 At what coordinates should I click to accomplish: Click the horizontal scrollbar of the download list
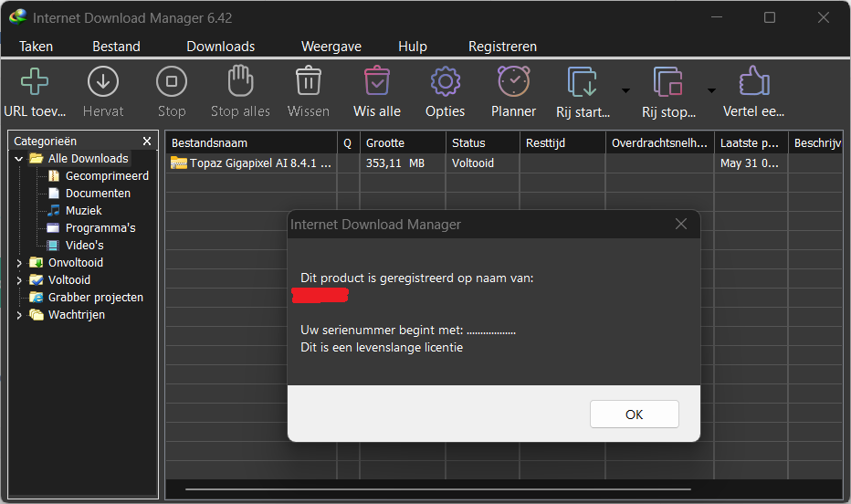point(438,489)
